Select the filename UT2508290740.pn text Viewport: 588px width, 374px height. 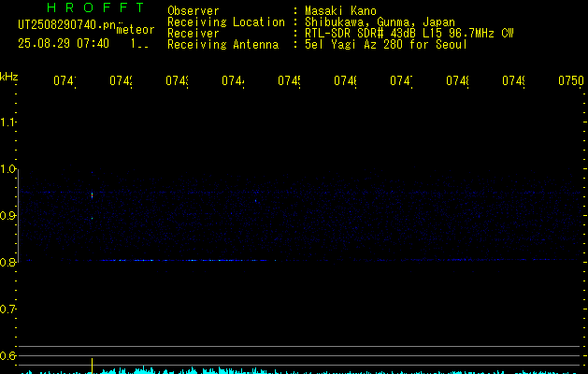click(x=67, y=24)
